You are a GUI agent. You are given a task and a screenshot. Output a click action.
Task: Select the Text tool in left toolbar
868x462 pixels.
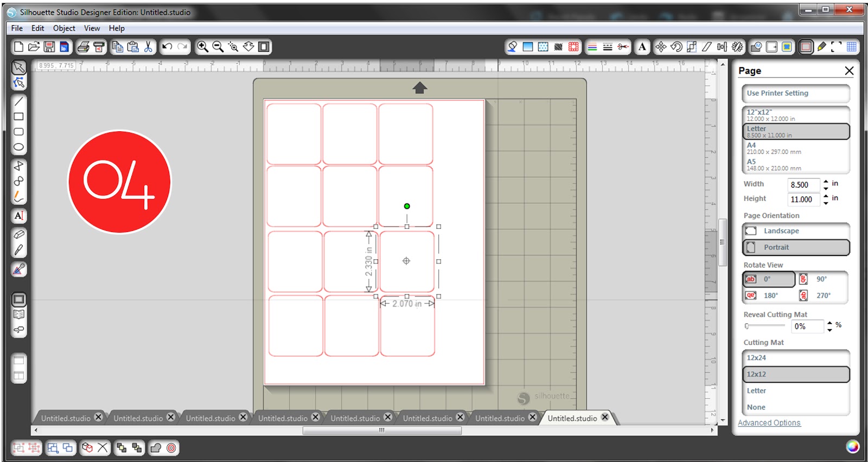(19, 216)
